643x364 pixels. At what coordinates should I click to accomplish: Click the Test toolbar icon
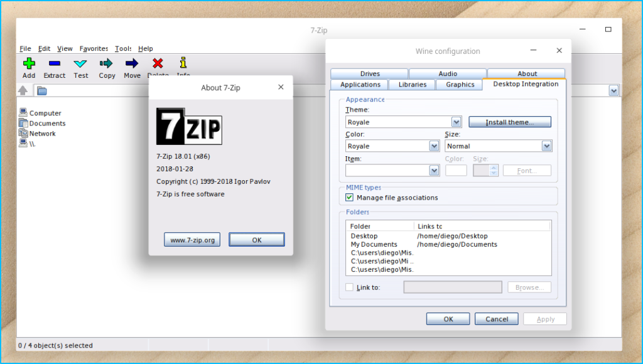[80, 63]
